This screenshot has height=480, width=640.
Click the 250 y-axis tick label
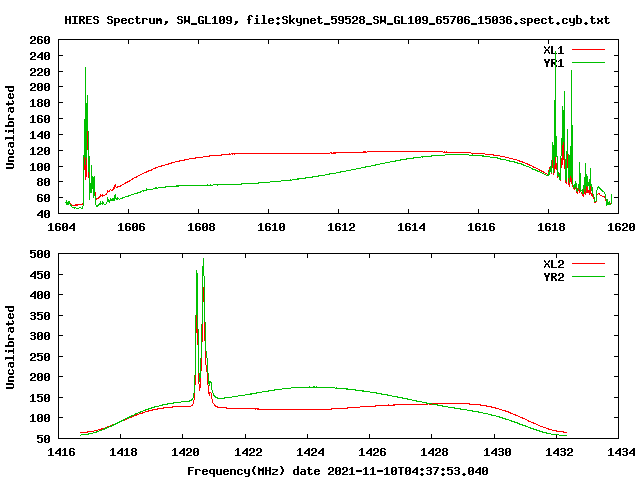tap(40, 357)
